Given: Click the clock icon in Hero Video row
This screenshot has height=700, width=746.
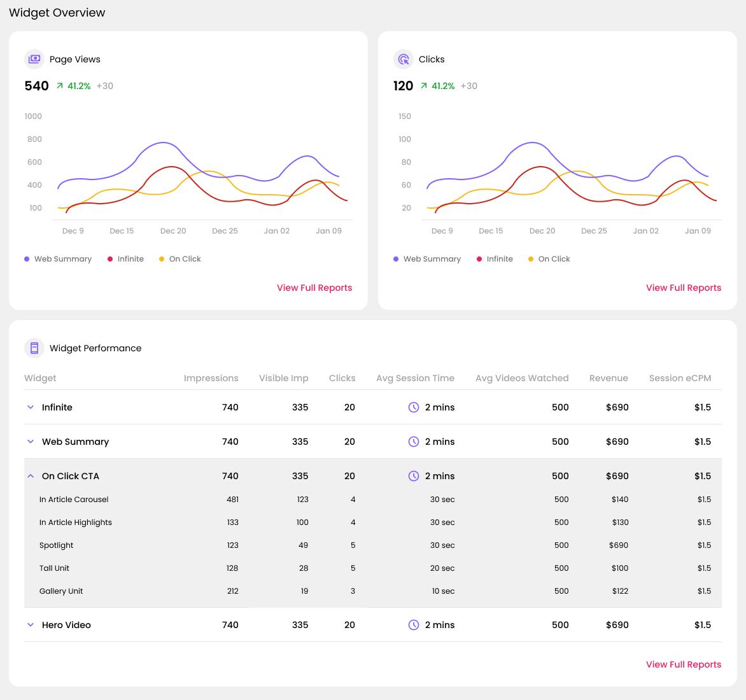Looking at the screenshot, I should pyautogui.click(x=414, y=625).
